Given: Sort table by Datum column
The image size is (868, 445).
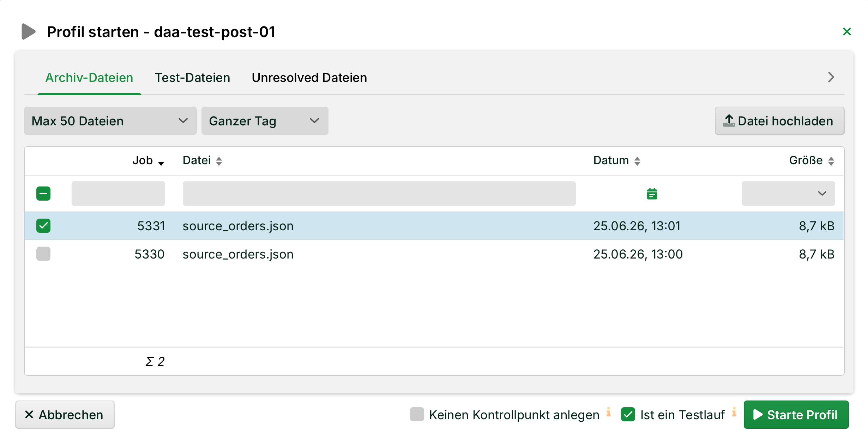Looking at the screenshot, I should click(x=617, y=161).
